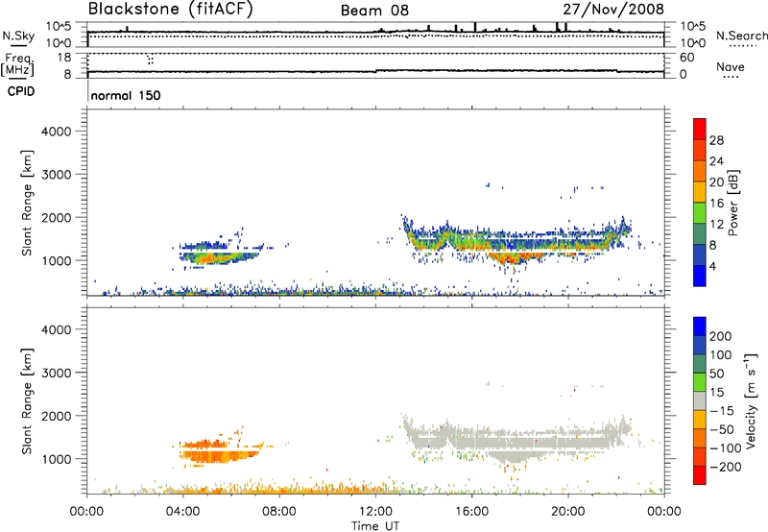Select the velocity panel's "Slant Range [km]" title

coord(27,401)
